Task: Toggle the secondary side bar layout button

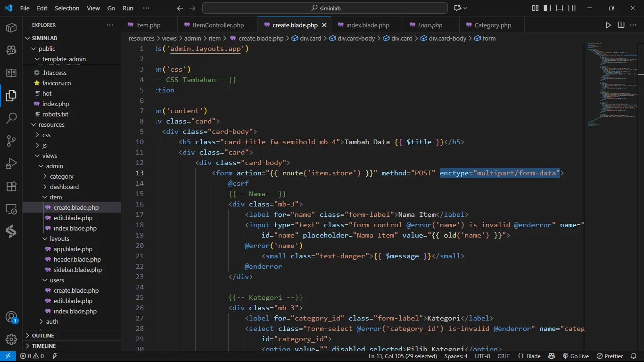Action: [x=572, y=8]
